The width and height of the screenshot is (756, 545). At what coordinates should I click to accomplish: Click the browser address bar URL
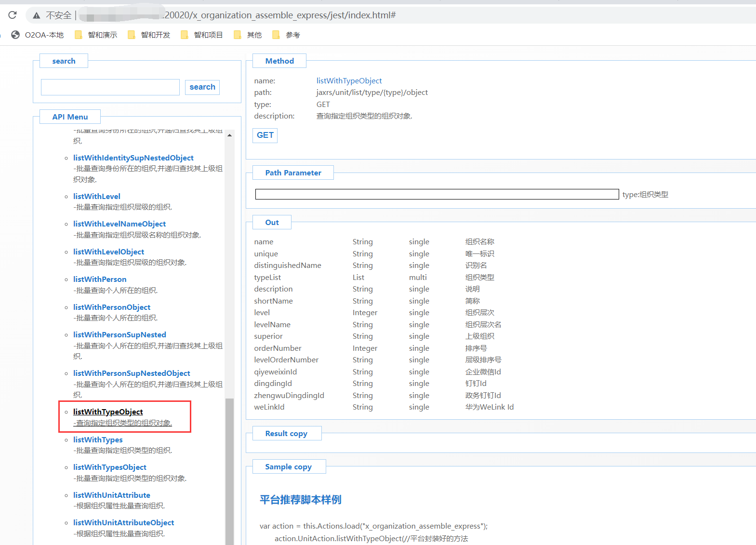coord(279,15)
